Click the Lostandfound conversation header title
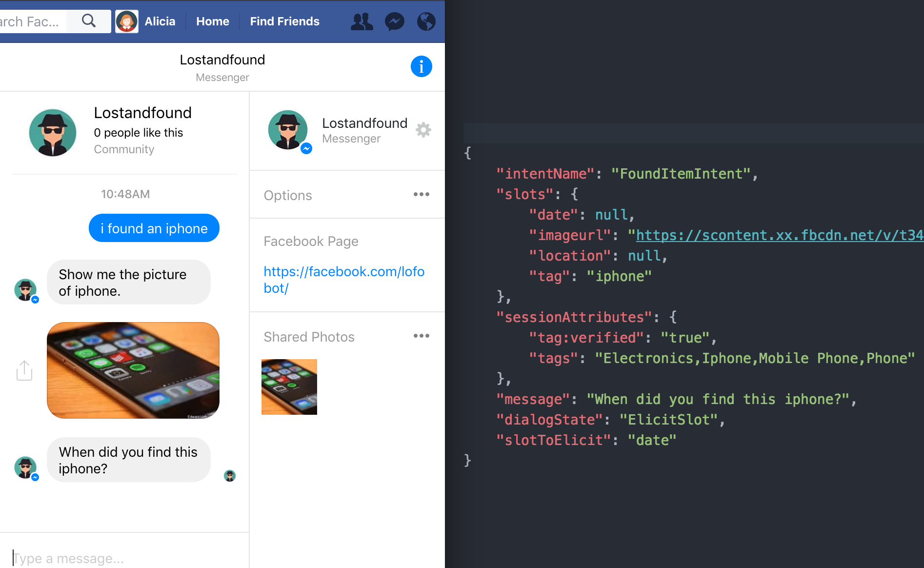Image resolution: width=924 pixels, height=568 pixels. (222, 60)
